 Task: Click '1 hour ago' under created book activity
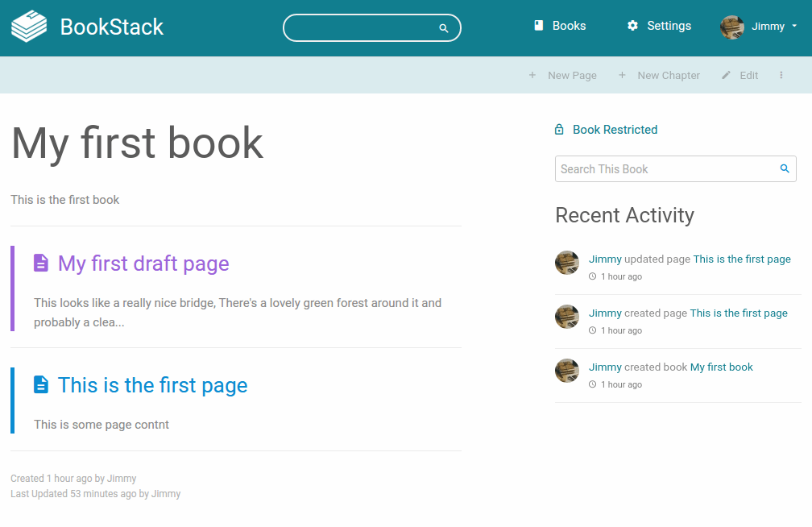point(621,384)
